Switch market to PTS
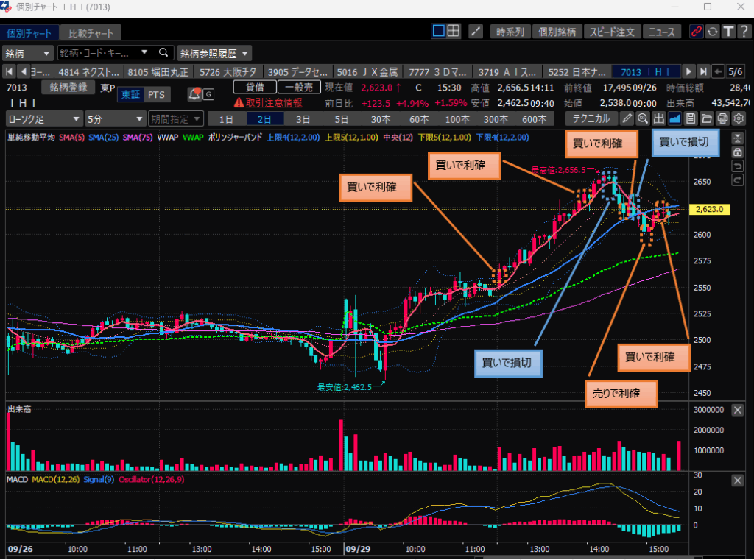Viewport: 754px width, 560px height. pyautogui.click(x=157, y=94)
